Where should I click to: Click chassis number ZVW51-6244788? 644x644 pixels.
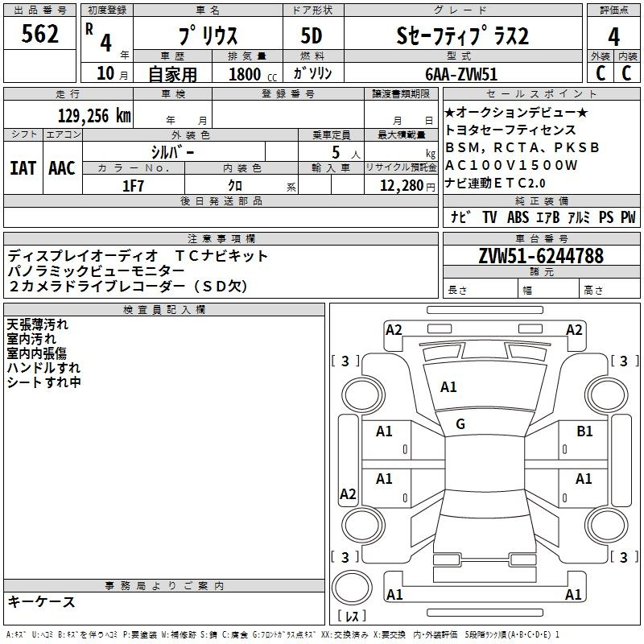tap(540, 256)
